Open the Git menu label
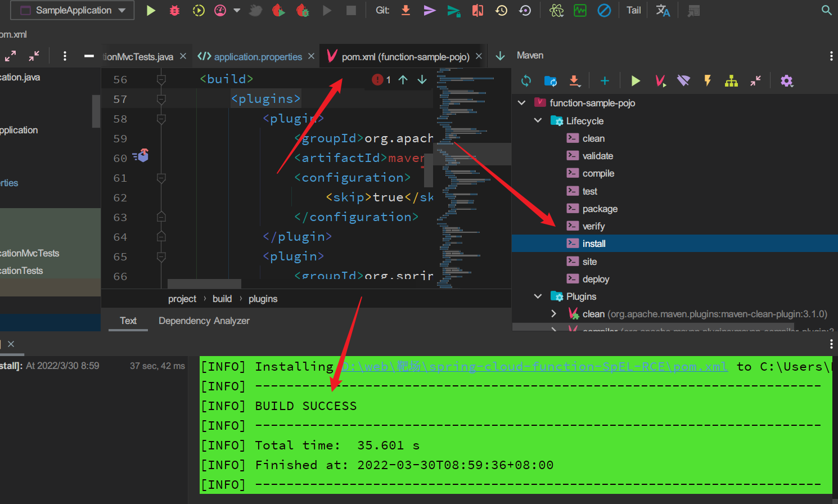The width and height of the screenshot is (838, 504). pyautogui.click(x=382, y=10)
